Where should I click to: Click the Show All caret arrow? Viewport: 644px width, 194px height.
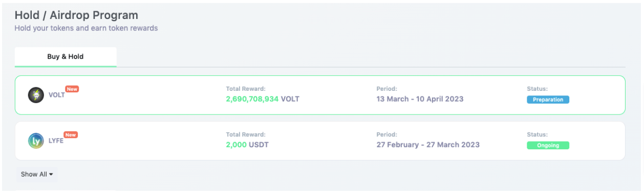pyautogui.click(x=51, y=174)
